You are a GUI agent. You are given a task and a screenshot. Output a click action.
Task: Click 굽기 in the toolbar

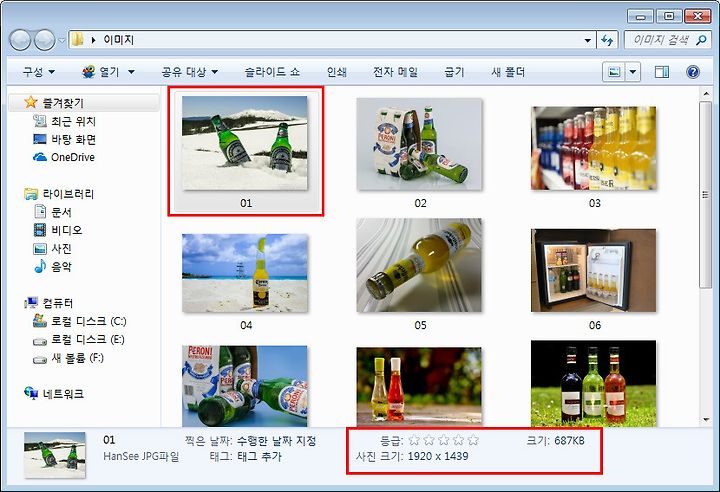click(454, 72)
